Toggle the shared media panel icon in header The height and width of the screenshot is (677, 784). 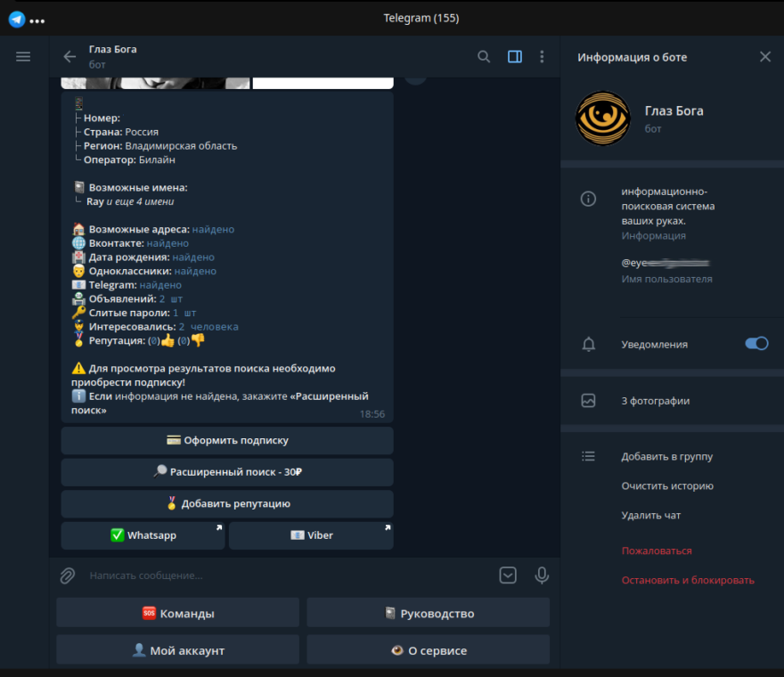[515, 56]
